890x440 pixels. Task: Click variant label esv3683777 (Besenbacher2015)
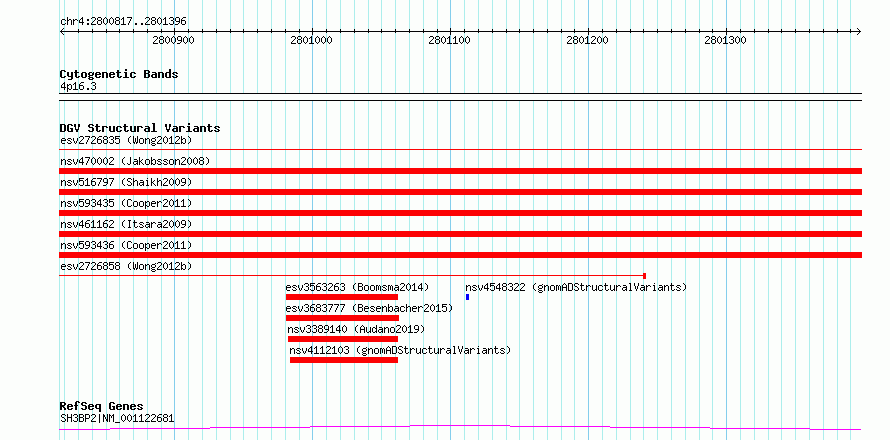point(369,308)
